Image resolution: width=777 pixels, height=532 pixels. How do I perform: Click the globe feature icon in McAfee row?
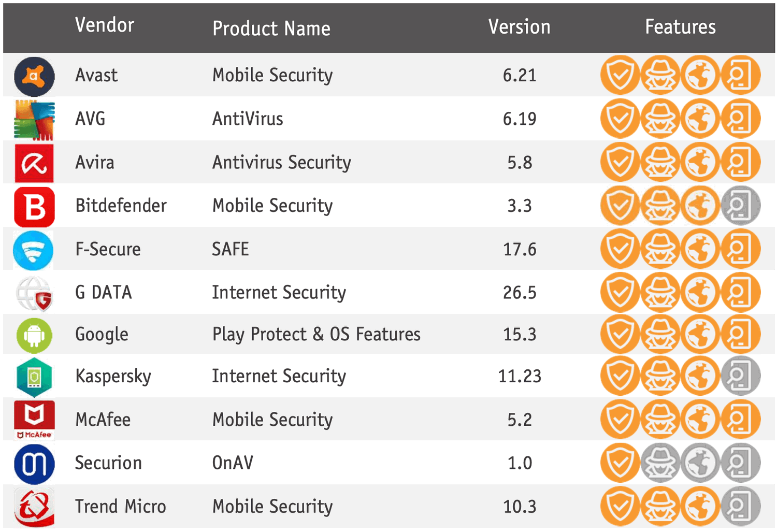point(700,419)
